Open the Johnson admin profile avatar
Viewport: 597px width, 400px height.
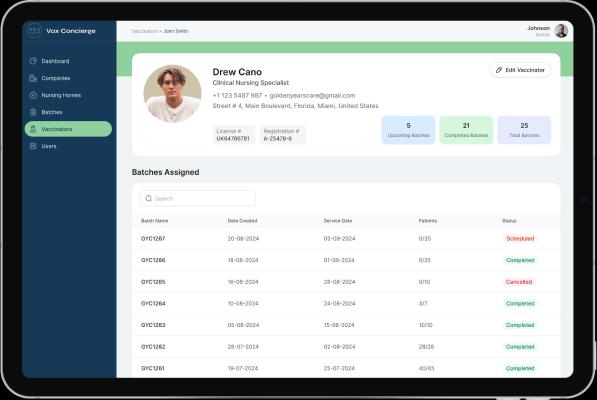(561, 31)
